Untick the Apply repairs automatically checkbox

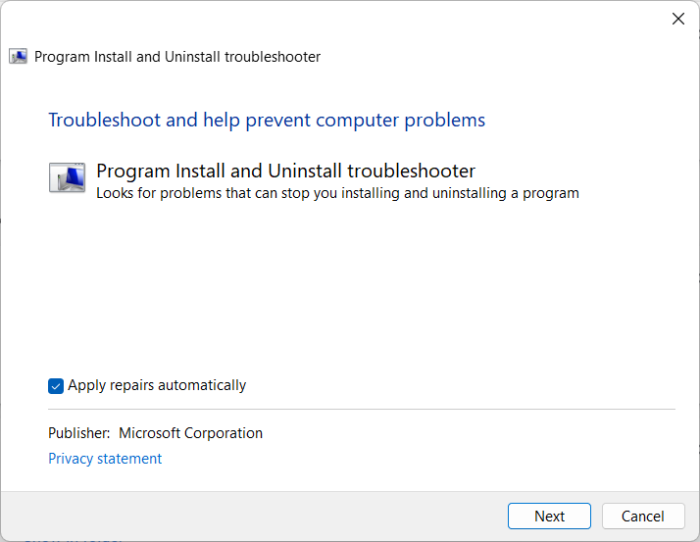56,386
